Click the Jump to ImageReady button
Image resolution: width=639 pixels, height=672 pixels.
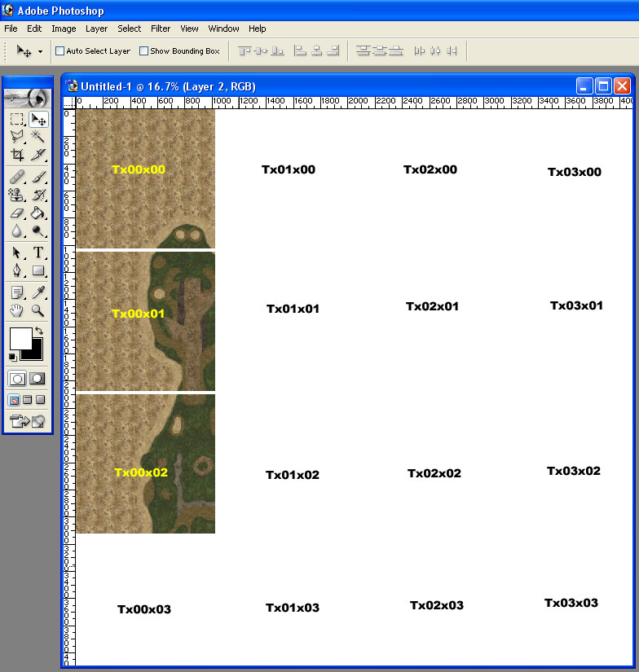click(27, 421)
